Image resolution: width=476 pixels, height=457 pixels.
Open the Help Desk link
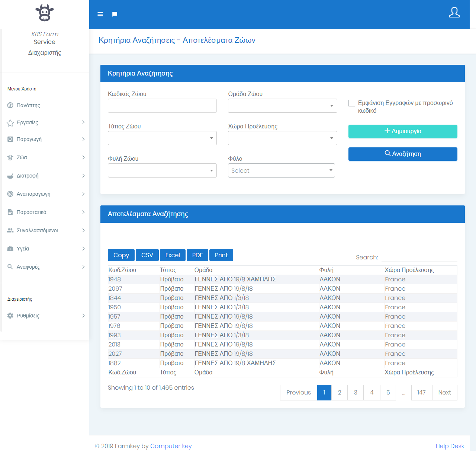click(x=450, y=446)
